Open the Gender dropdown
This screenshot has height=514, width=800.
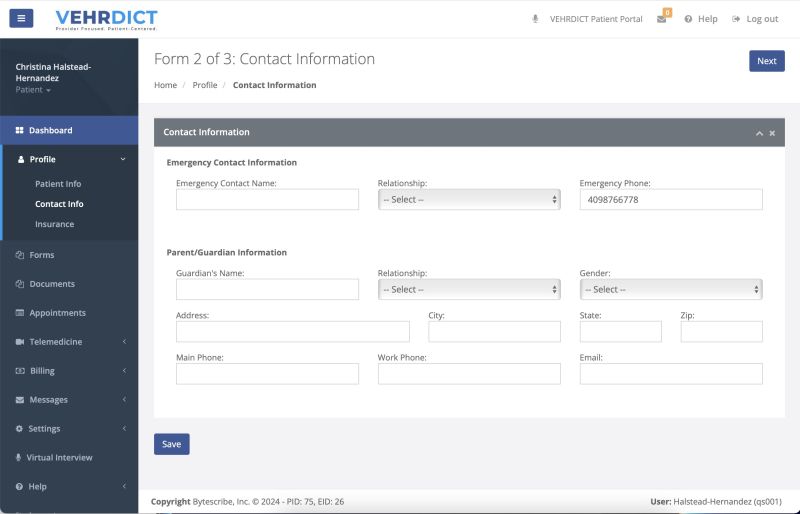click(671, 289)
